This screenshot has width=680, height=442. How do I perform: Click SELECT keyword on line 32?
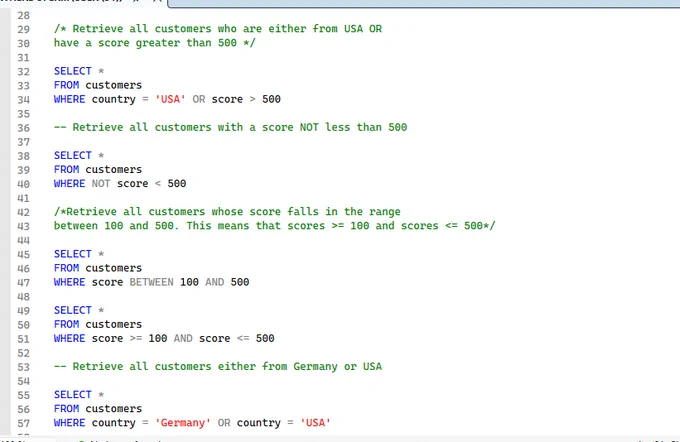pyautogui.click(x=72, y=71)
